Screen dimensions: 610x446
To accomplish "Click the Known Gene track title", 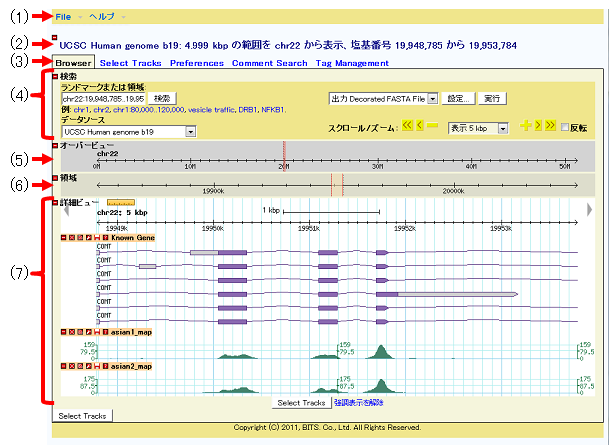I will coord(133,237).
